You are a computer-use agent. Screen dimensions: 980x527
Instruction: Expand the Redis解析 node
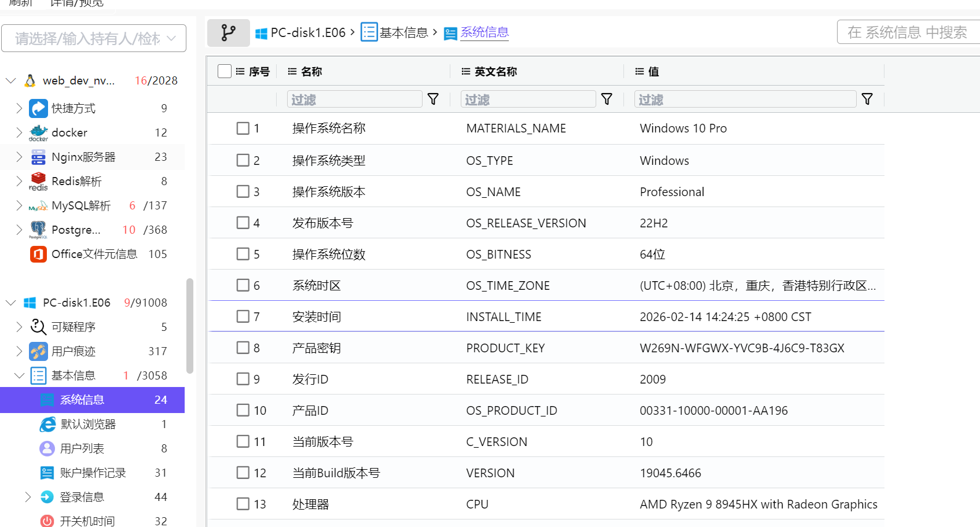[19, 181]
